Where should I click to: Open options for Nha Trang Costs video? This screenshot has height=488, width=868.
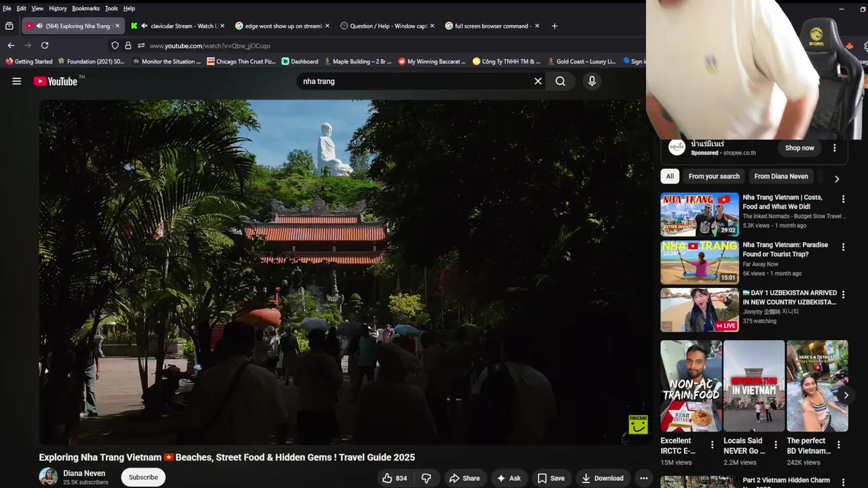pos(843,199)
